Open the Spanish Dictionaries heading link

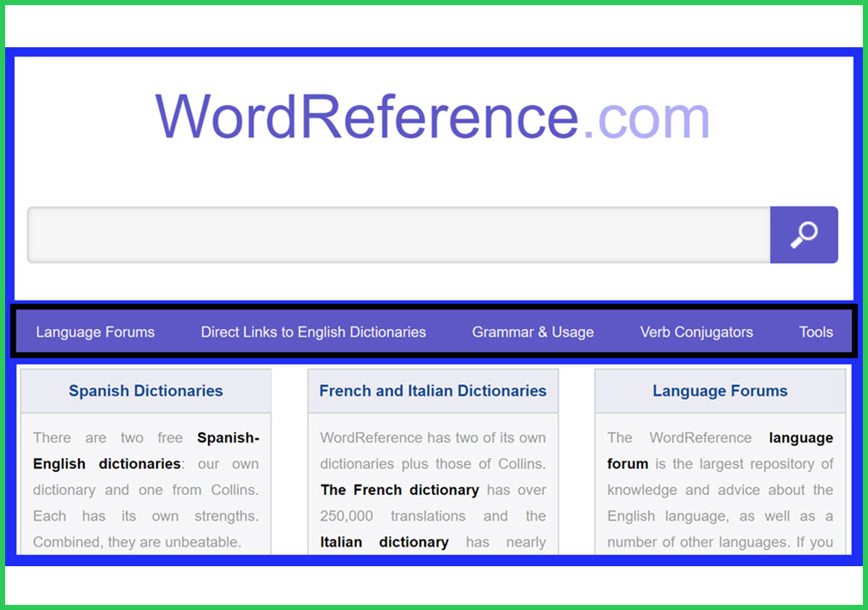[146, 391]
